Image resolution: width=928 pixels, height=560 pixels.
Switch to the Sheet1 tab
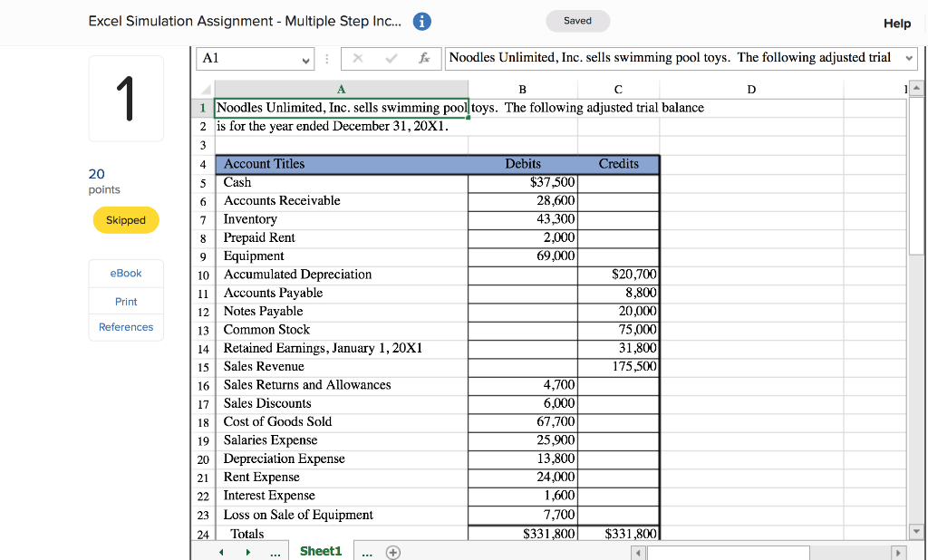click(x=320, y=551)
